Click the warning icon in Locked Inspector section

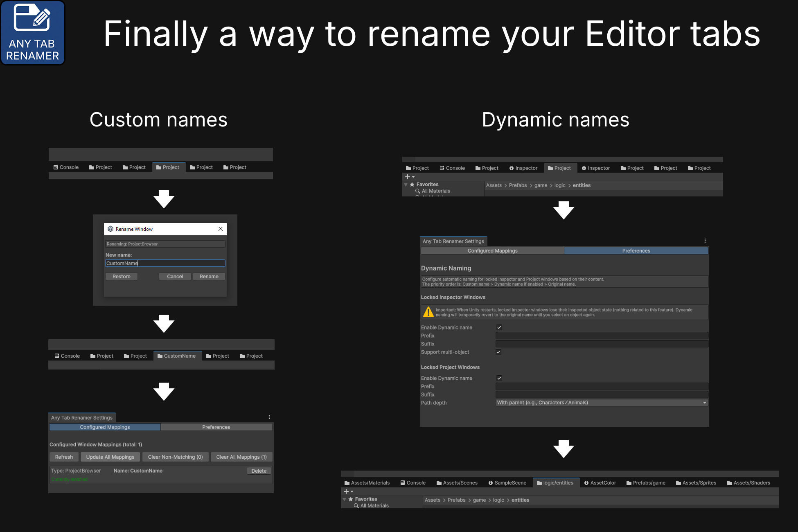point(428,312)
